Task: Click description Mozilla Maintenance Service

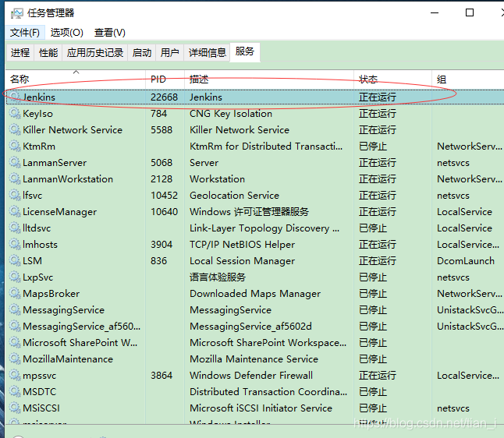Action: point(254,359)
